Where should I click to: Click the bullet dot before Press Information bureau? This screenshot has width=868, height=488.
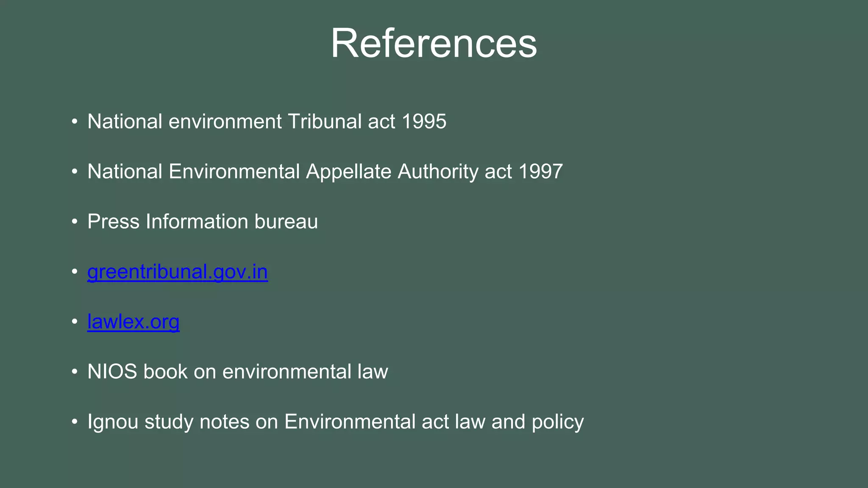75,222
